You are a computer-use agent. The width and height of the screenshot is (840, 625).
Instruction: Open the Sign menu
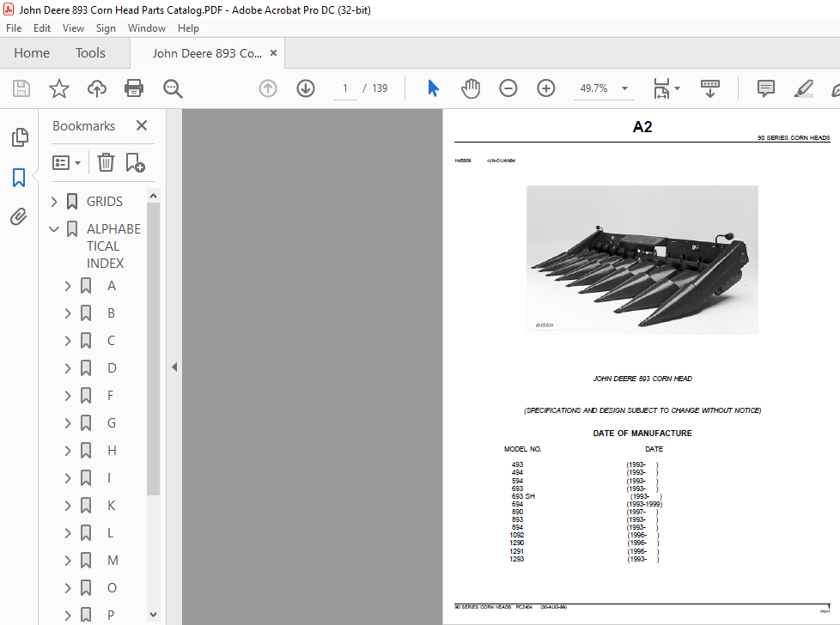click(x=106, y=28)
